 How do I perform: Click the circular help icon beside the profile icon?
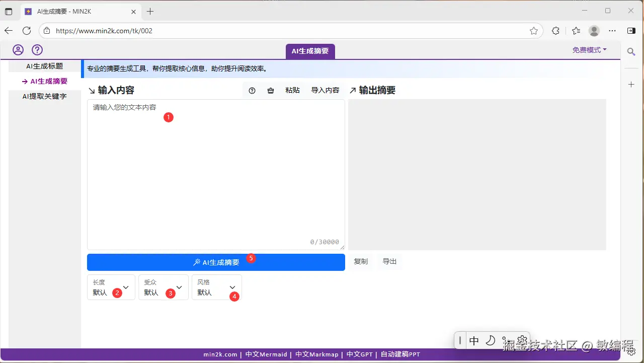pos(37,49)
